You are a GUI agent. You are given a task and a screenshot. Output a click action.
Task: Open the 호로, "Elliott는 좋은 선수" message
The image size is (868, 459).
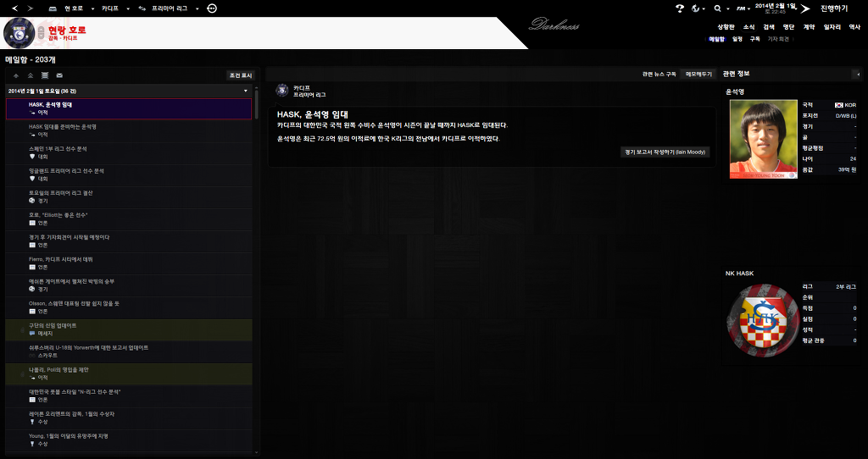[x=129, y=219]
